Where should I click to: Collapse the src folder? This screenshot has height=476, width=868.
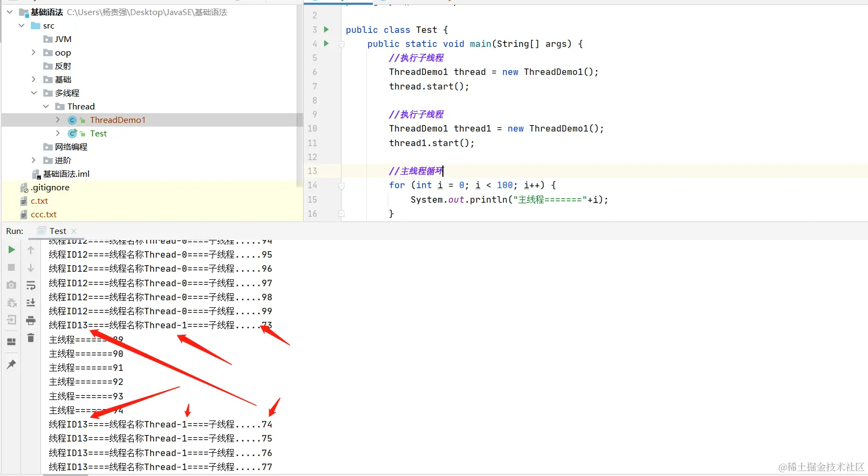pos(22,25)
